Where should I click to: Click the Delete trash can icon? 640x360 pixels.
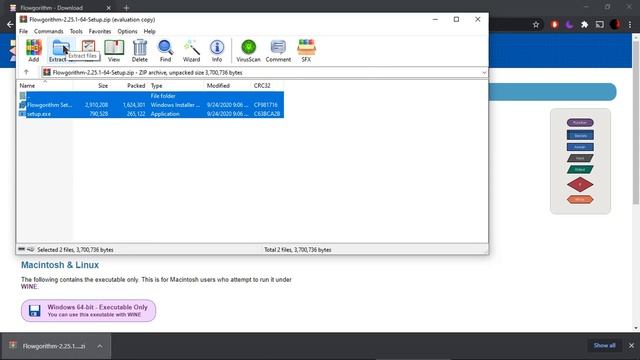tap(140, 50)
